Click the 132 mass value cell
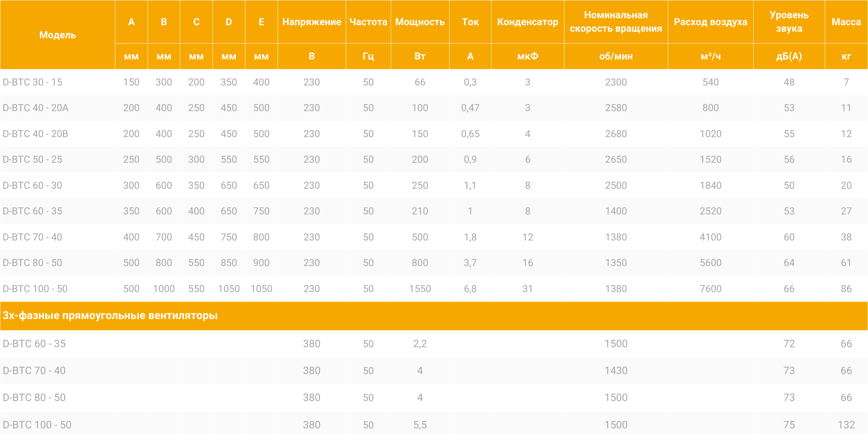This screenshot has height=434, width=868. tap(846, 425)
